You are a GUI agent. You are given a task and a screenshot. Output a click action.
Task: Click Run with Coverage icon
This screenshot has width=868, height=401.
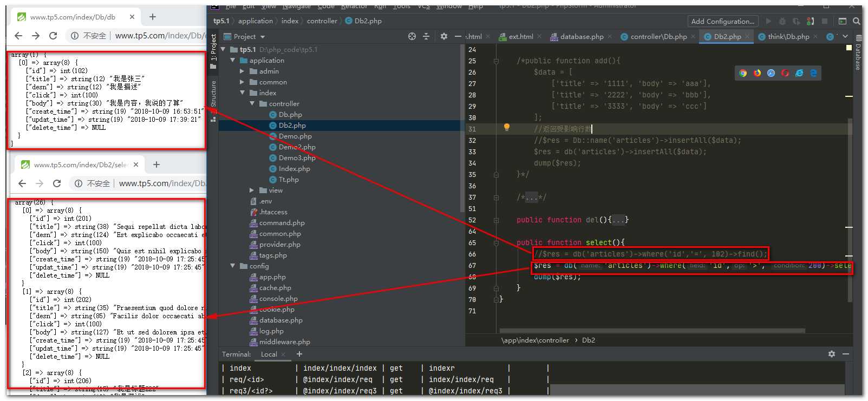coord(796,21)
